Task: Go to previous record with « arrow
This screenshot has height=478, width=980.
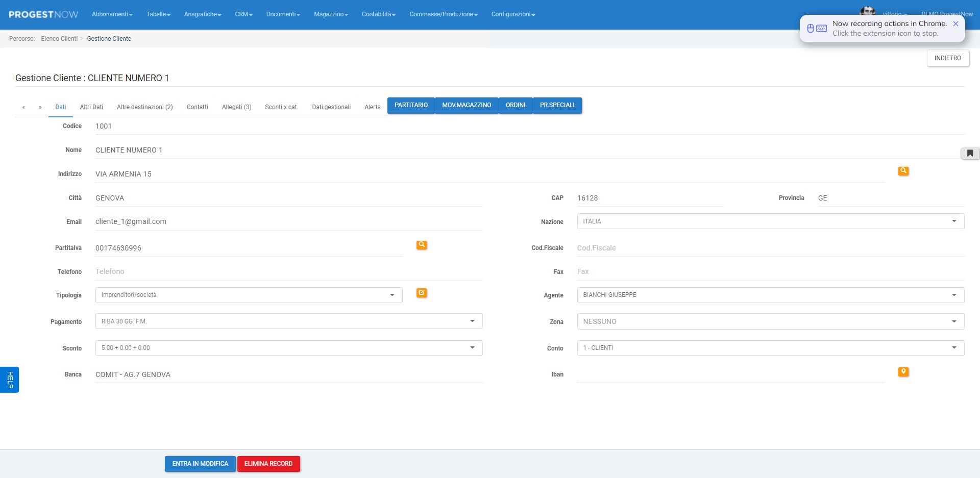Action: point(23,107)
